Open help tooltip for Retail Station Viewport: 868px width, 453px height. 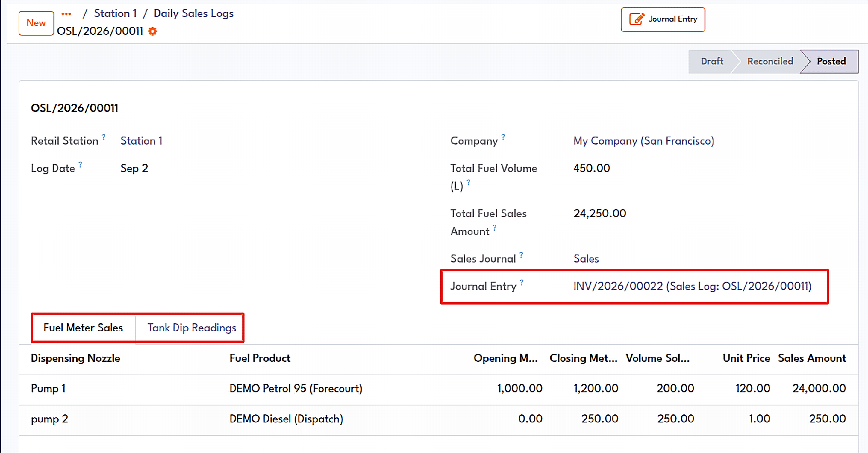click(x=104, y=137)
